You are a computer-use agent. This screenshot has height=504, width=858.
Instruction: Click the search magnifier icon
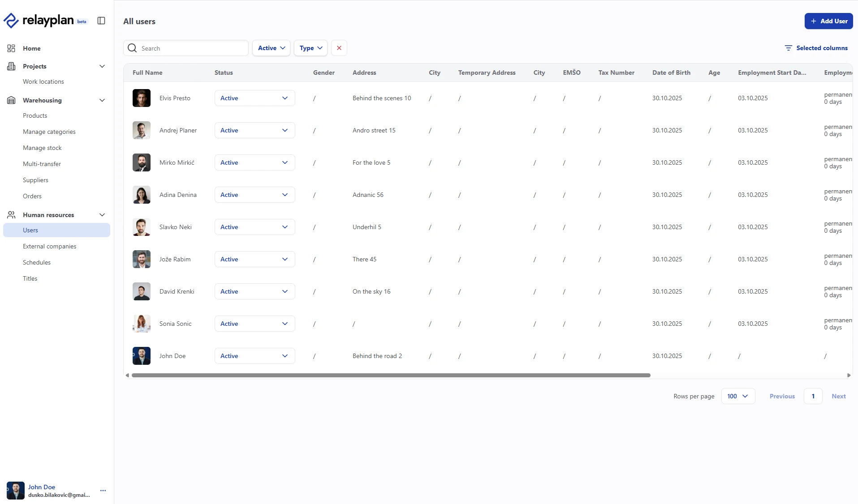click(132, 48)
